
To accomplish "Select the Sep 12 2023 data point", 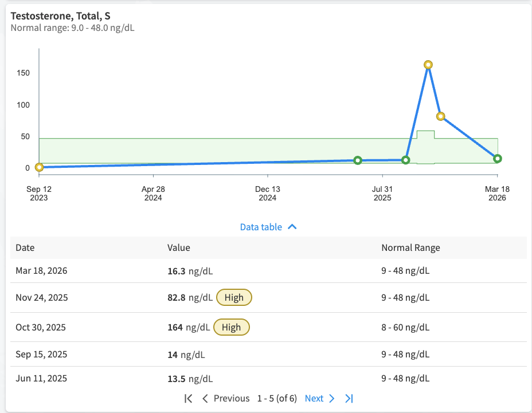I will 39,167.
